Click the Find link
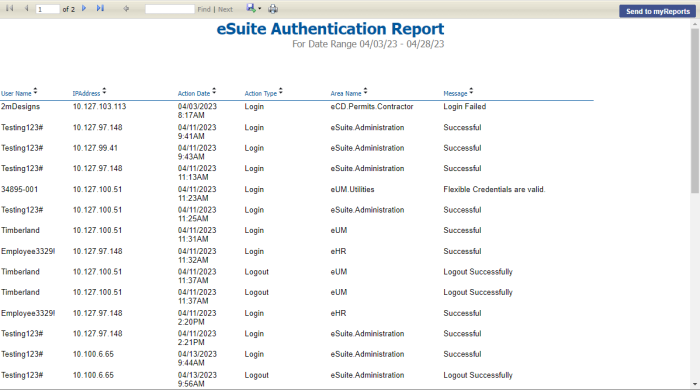700x390 pixels. coord(204,9)
